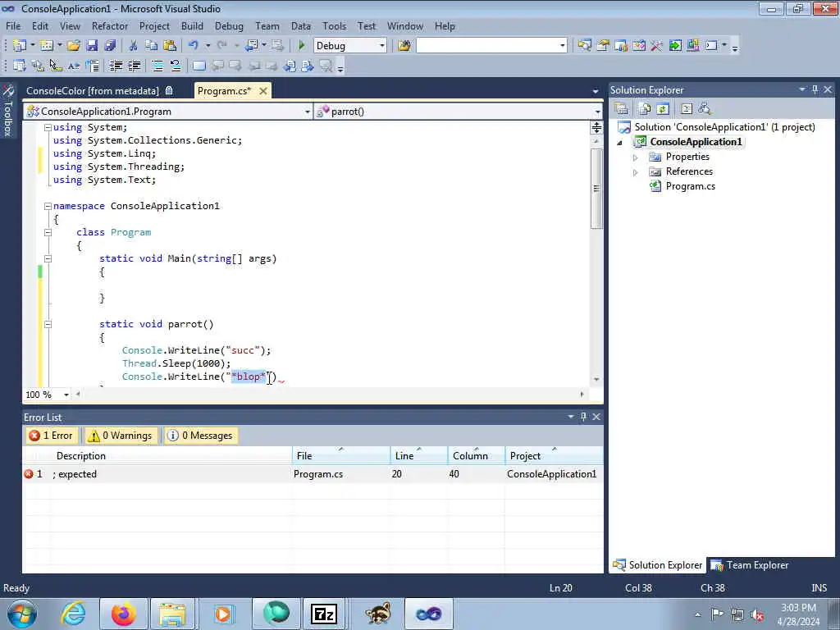Viewport: 840px width, 630px height.
Task: Click the Solution Explorer Properties icon
Action: (x=622, y=109)
